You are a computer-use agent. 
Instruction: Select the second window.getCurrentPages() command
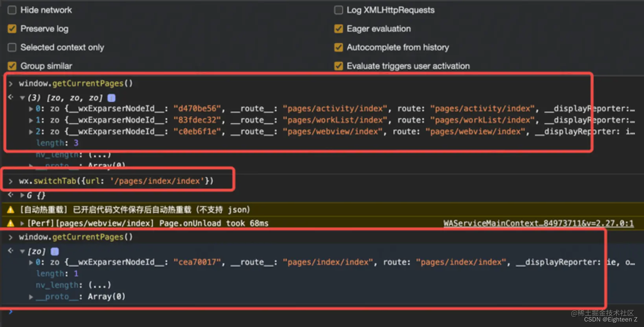coord(76,237)
